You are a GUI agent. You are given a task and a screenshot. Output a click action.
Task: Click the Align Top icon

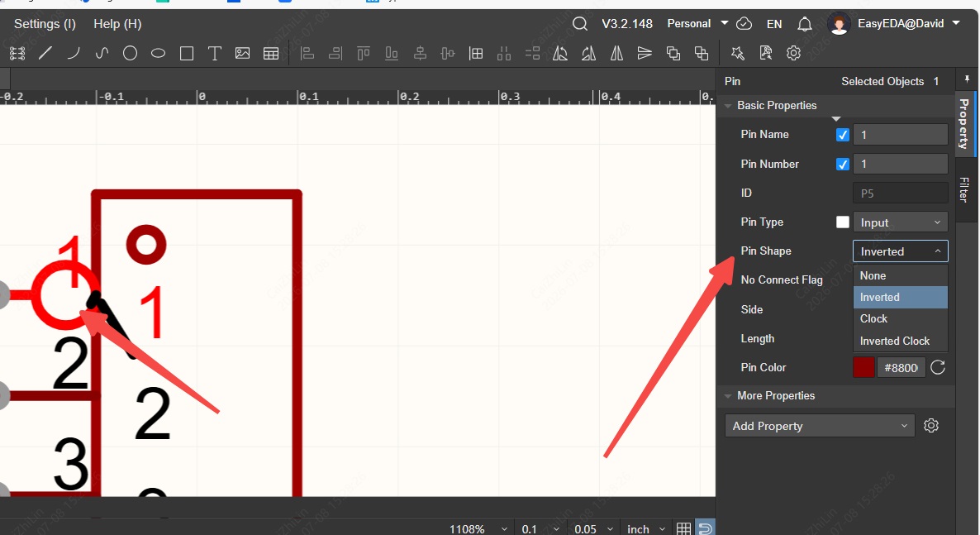click(363, 54)
